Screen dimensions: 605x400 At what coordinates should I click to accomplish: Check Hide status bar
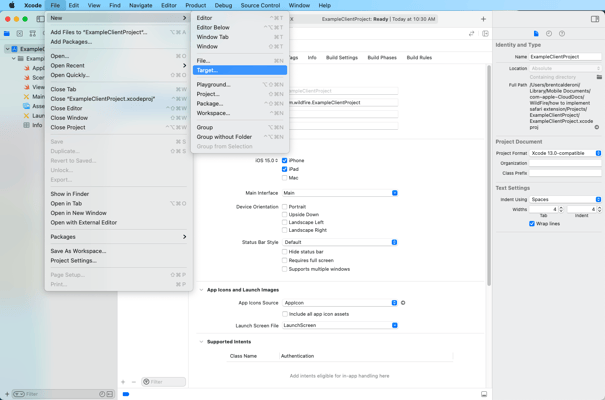point(284,251)
